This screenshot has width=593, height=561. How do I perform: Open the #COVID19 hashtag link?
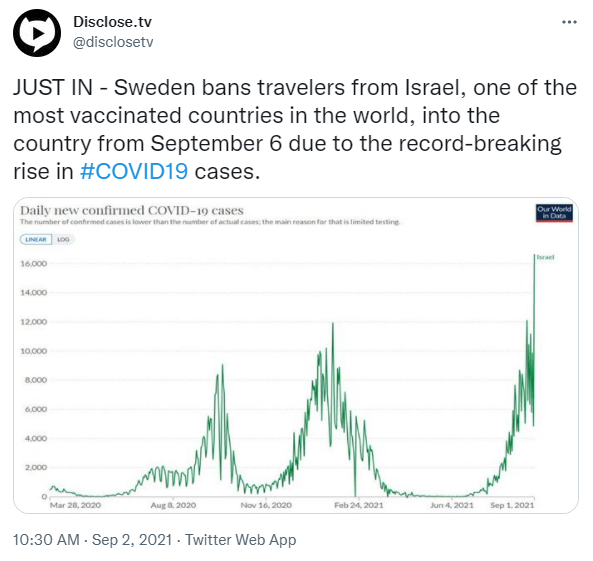[x=134, y=171]
